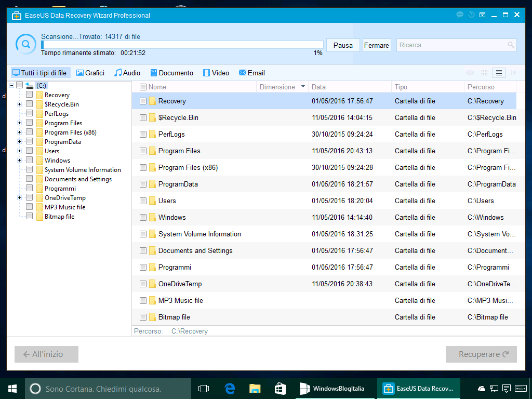Open Task View on taskbar
This screenshot has width=532, height=399.
coord(203,389)
